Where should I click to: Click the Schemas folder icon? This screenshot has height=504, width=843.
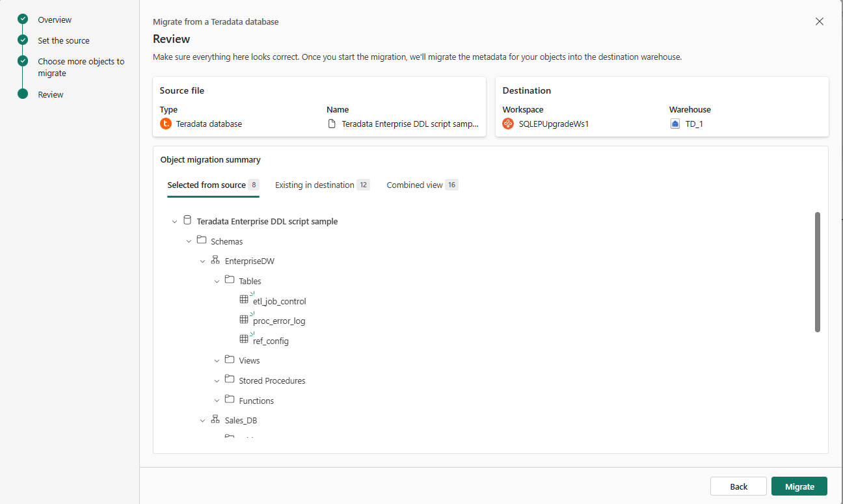202,241
